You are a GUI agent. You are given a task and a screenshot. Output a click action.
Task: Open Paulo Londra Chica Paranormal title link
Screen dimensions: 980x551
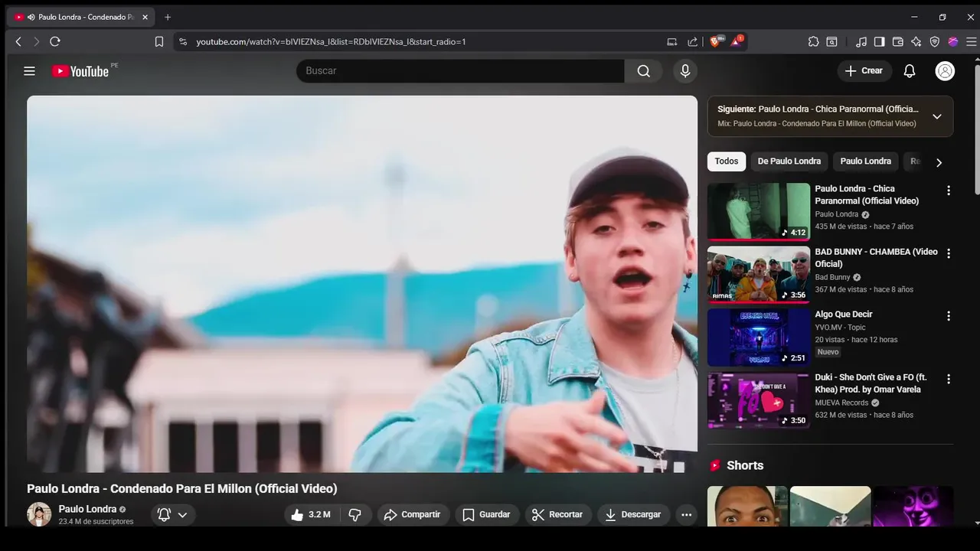(x=867, y=194)
